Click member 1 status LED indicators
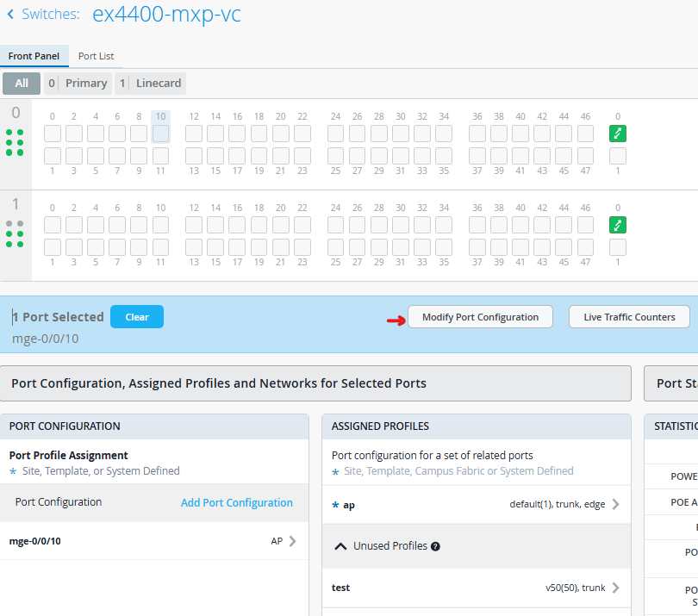Image resolution: width=698 pixels, height=616 pixels. pos(15,233)
